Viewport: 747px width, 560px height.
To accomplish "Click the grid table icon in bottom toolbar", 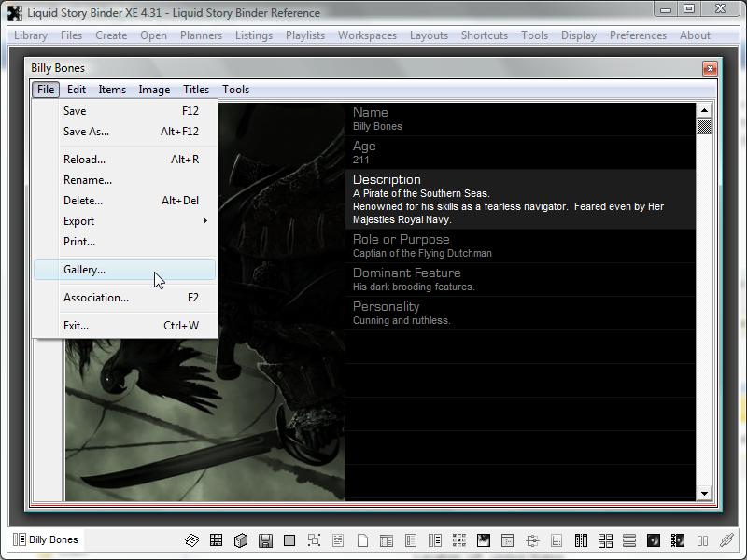I will click(217, 540).
